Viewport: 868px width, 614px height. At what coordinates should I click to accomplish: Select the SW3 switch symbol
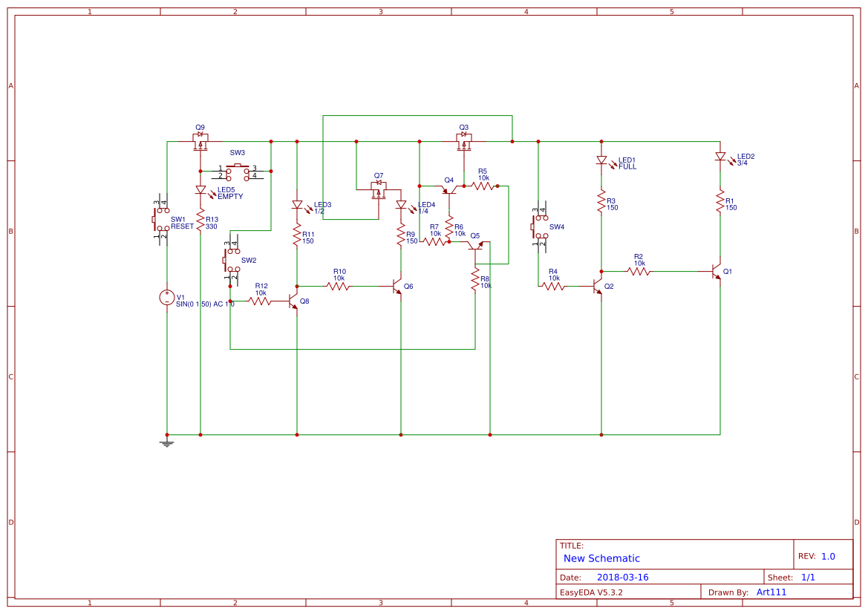click(x=236, y=171)
